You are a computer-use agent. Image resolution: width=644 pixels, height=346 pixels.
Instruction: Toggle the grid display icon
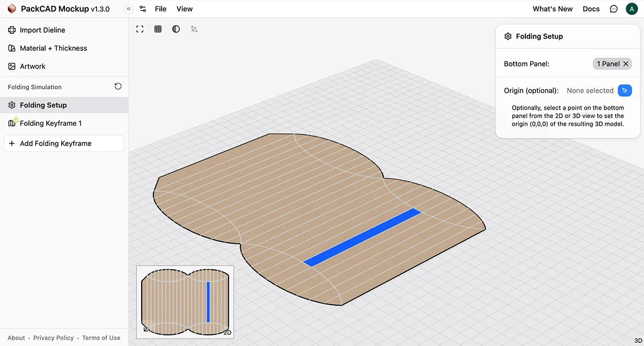158,29
